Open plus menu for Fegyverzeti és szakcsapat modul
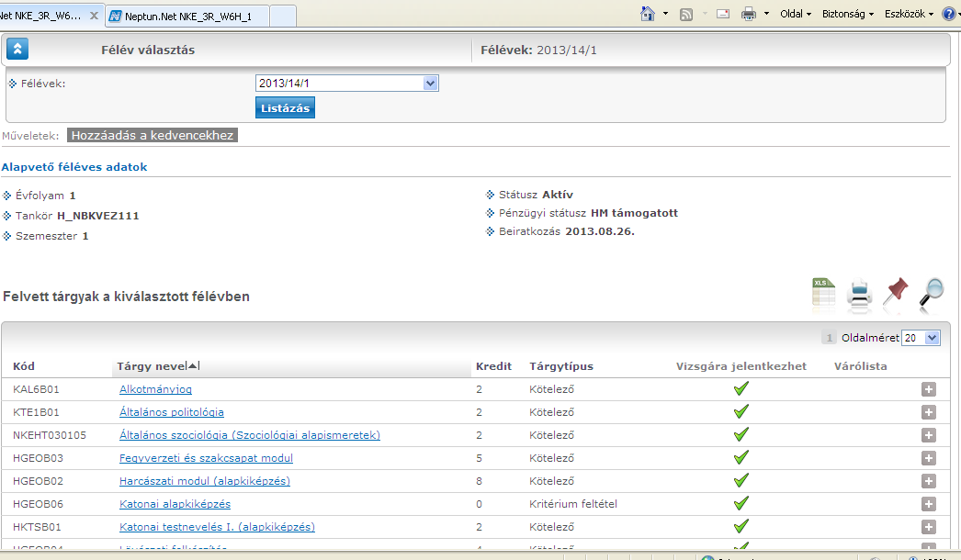Image resolution: width=961 pixels, height=560 pixels. [929, 458]
